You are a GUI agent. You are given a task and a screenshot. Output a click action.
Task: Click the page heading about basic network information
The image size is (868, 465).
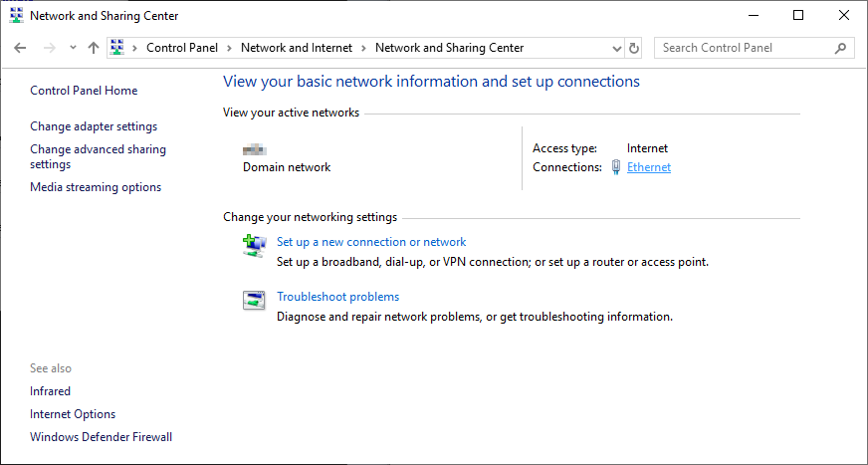[x=431, y=82]
